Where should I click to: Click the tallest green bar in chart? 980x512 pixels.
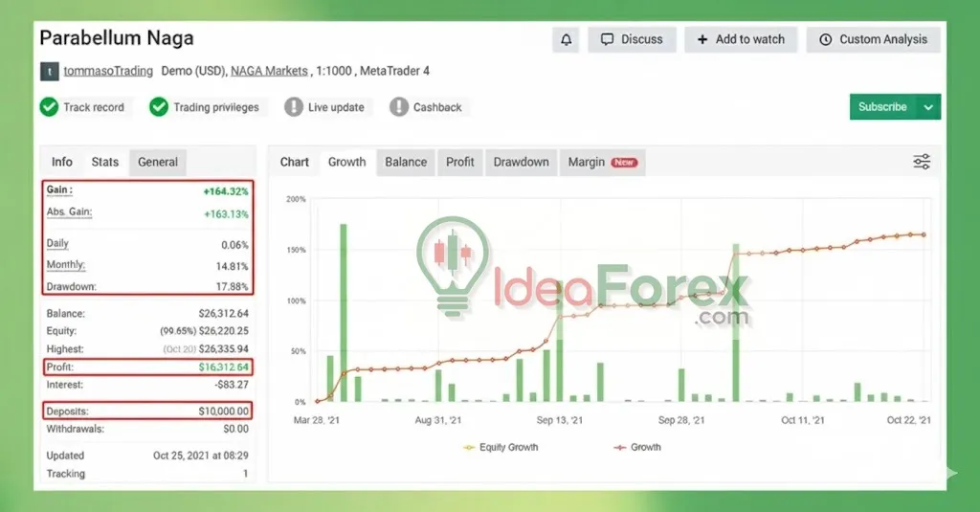click(x=344, y=313)
